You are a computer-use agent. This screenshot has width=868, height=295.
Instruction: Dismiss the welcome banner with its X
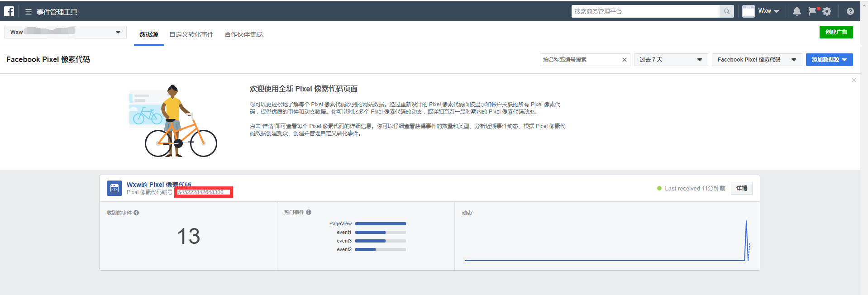[854, 80]
